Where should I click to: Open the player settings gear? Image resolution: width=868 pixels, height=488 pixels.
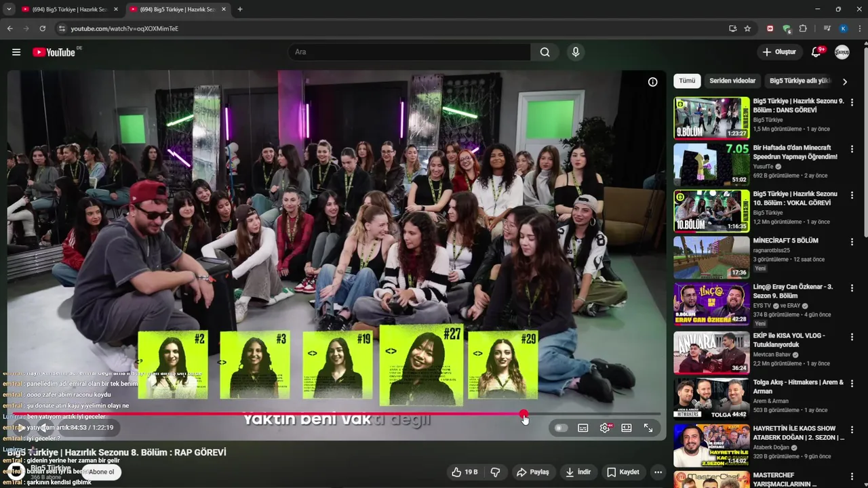pos(605,428)
